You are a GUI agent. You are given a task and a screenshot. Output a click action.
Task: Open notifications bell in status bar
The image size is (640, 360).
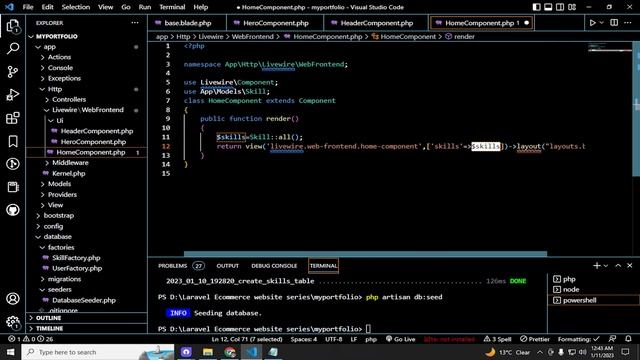[628, 339]
